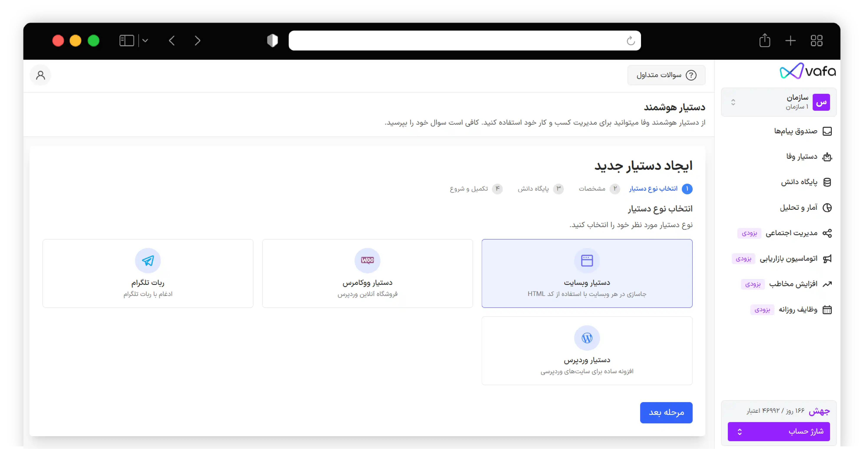Viewport: 868px width, 449px height.
Task: Click the دستیار هوشمند page title
Action: click(675, 107)
